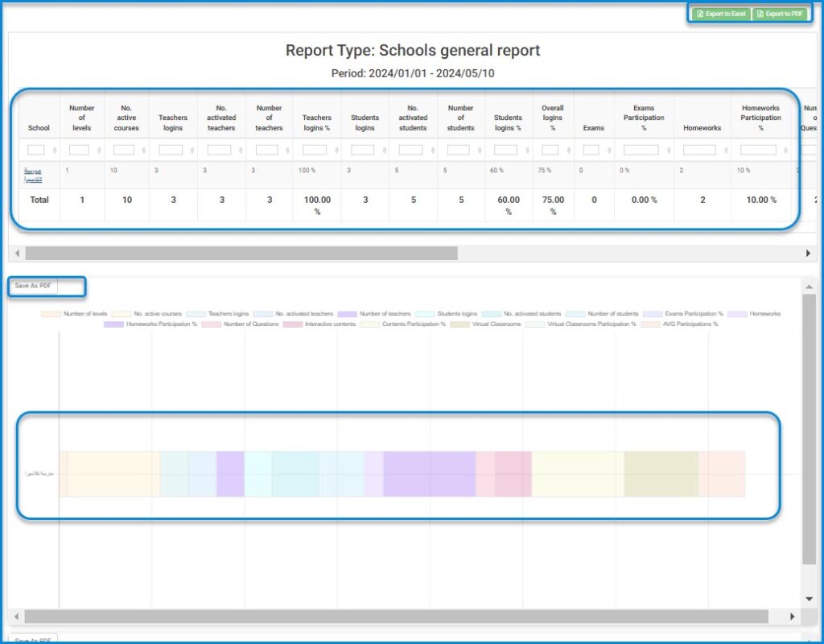Screen dimensions: 824x644
Task: Export the report to PDF
Action: [x=780, y=14]
